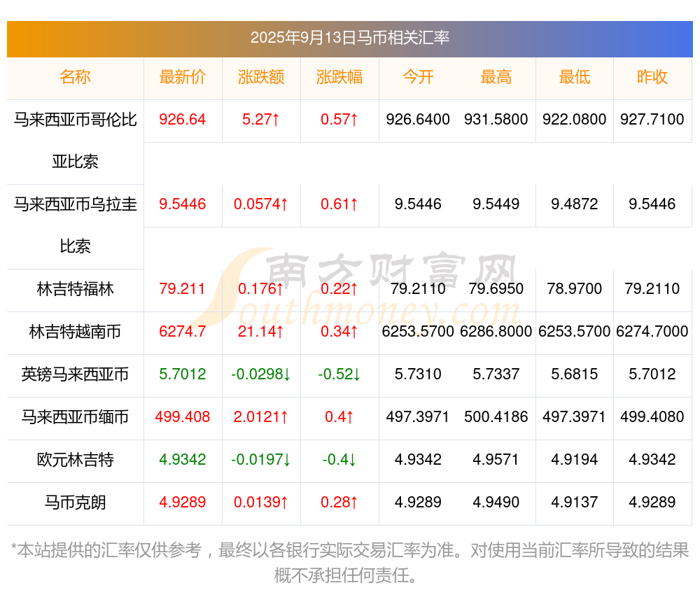This screenshot has width=700, height=597.
Task: Select the low value 78.9700
Action: tap(575, 289)
